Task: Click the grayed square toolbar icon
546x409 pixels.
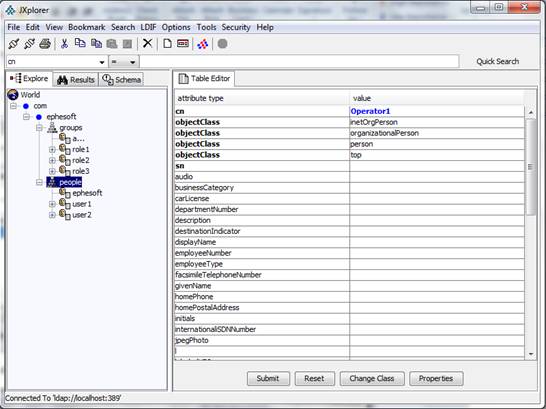Action: (127, 44)
